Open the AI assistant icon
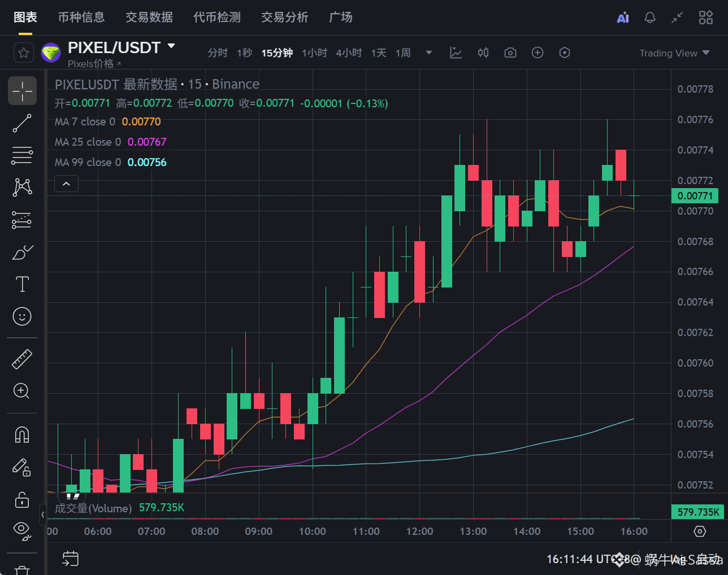 [x=623, y=18]
